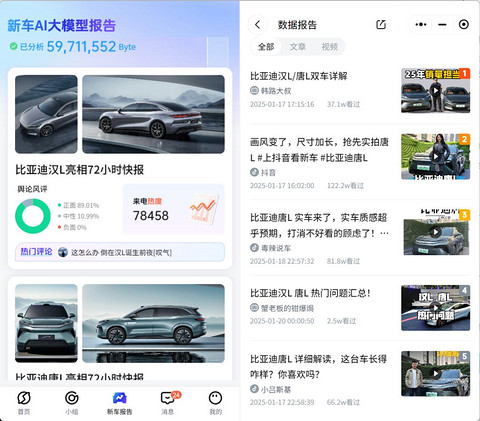The image size is (480, 421).
Task: Play video thumbnail ranked number 2
Action: (435, 157)
